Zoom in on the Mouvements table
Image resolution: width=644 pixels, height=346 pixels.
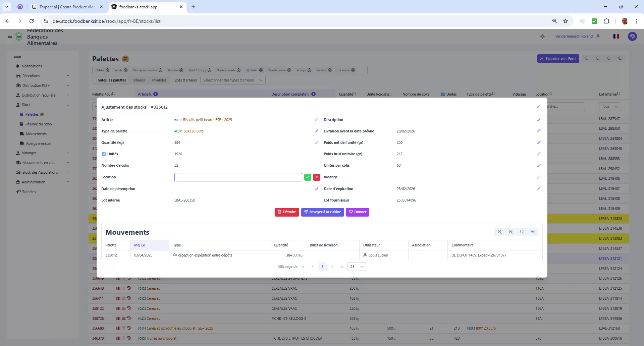click(533, 232)
